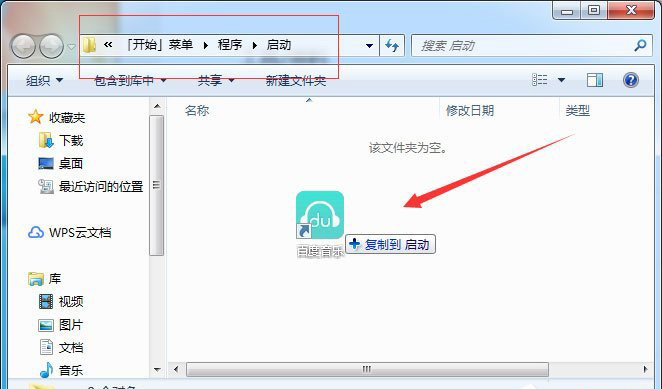This screenshot has width=662, height=389.
Task: Click the 库 libraries icon
Action: [x=36, y=278]
